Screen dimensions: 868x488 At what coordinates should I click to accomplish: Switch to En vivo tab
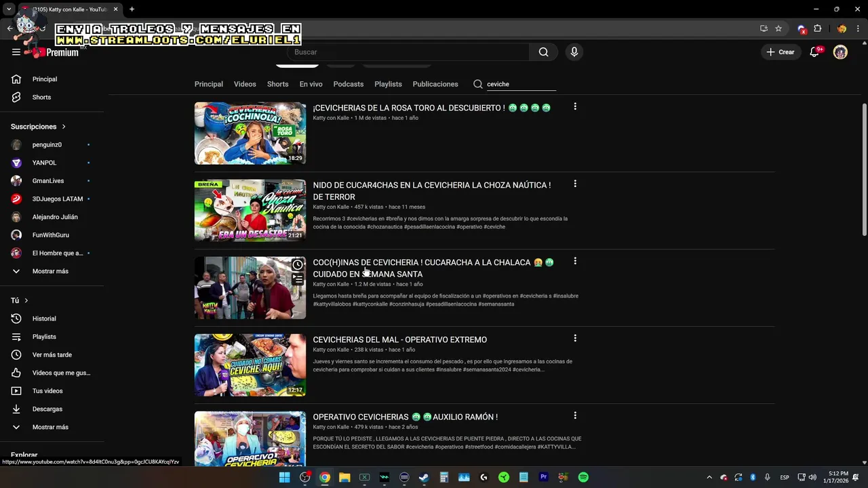[x=311, y=84]
